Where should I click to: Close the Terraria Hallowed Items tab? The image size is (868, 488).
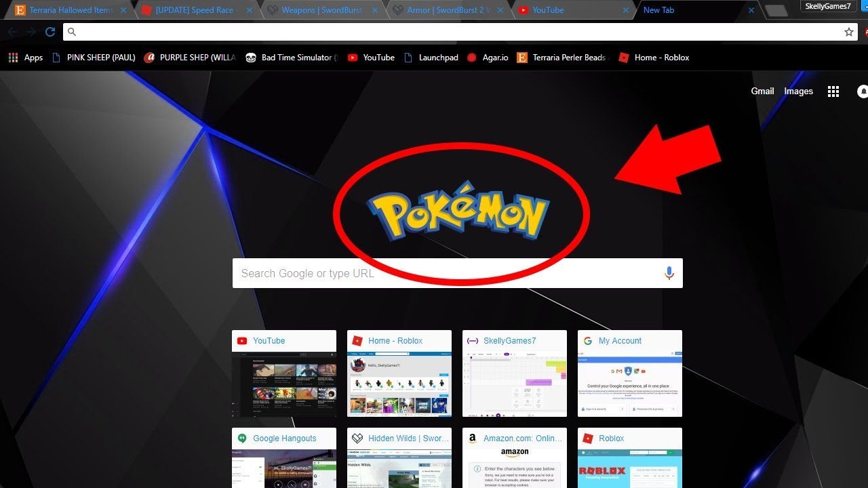click(x=123, y=11)
